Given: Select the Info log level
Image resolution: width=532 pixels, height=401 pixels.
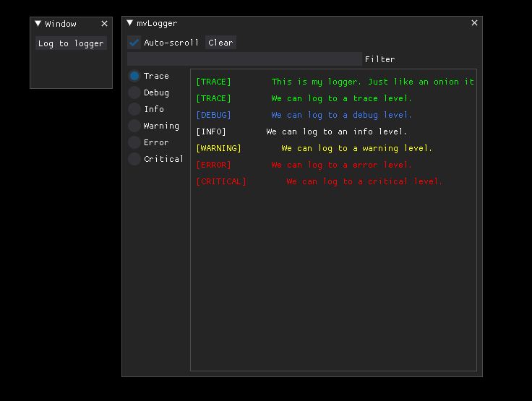Looking at the screenshot, I should (x=134, y=109).
